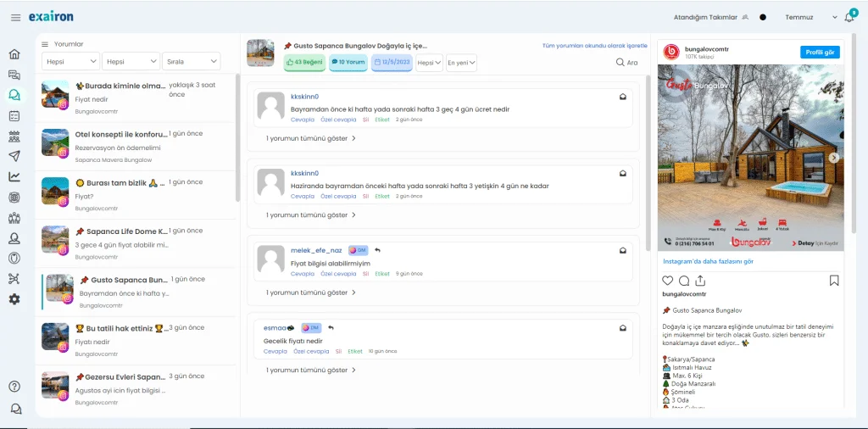Select 'Burası tam bizlik' post in the list
The height and width of the screenshot is (429, 868).
[x=136, y=195]
